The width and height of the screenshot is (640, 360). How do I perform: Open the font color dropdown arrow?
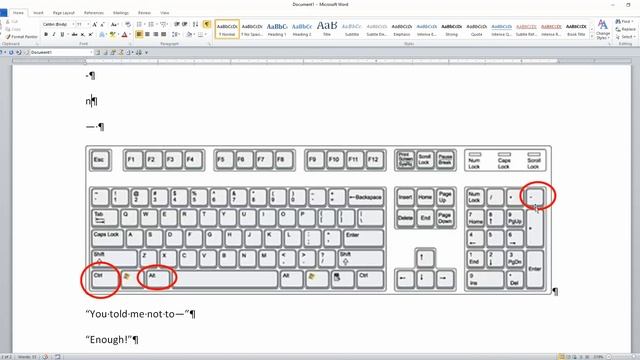[x=130, y=34]
